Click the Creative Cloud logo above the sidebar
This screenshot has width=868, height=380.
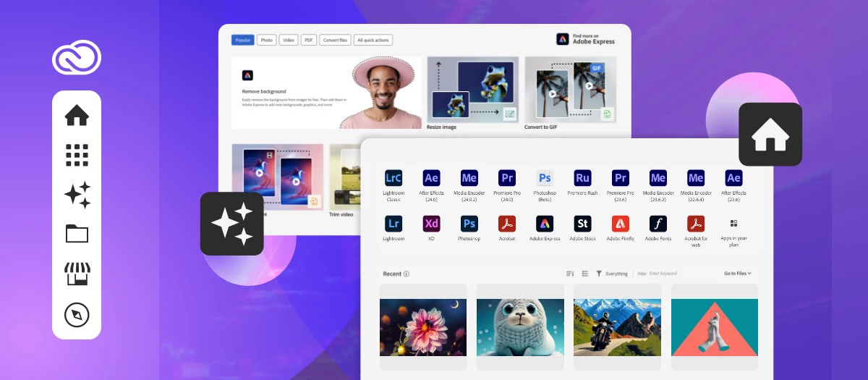[x=77, y=56]
